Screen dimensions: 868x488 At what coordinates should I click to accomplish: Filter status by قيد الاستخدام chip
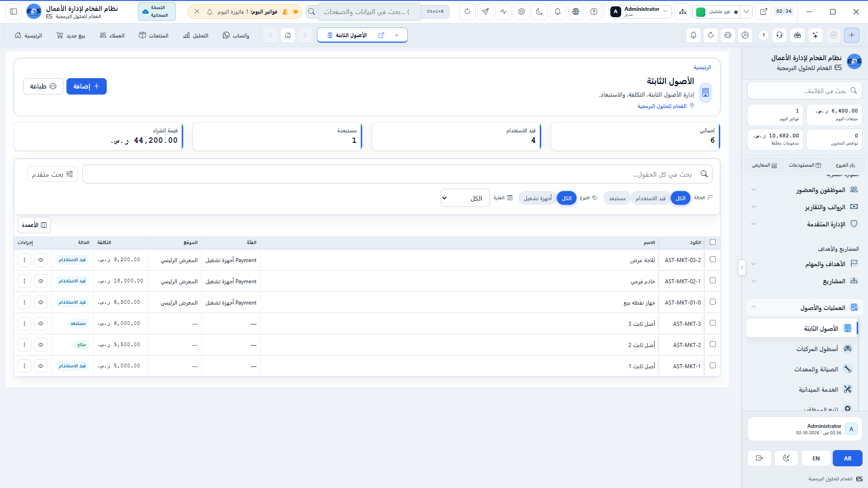click(651, 198)
